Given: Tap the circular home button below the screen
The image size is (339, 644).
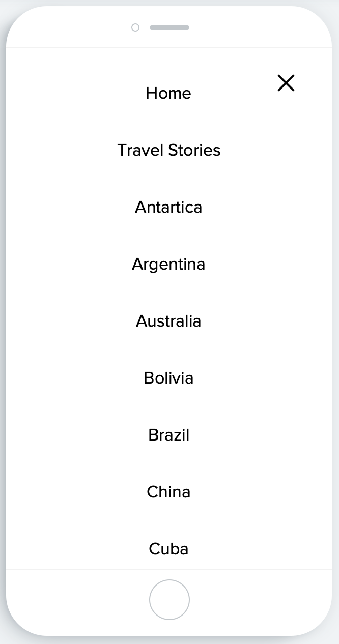Looking at the screenshot, I should 169,600.
